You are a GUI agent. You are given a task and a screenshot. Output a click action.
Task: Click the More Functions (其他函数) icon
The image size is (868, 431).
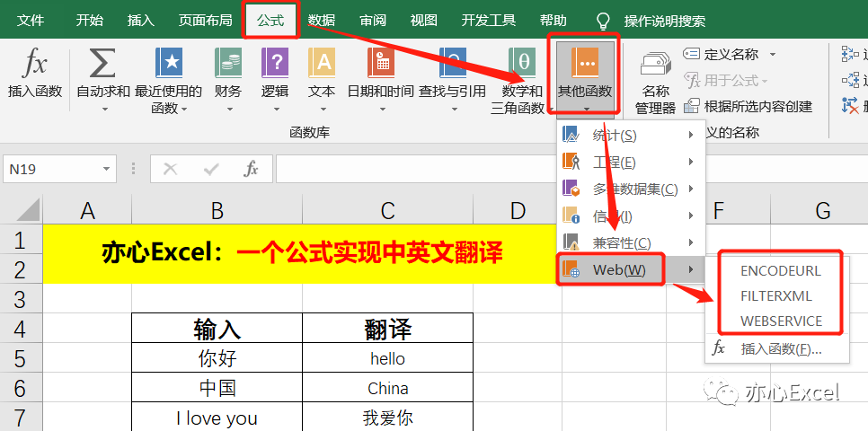tap(585, 63)
